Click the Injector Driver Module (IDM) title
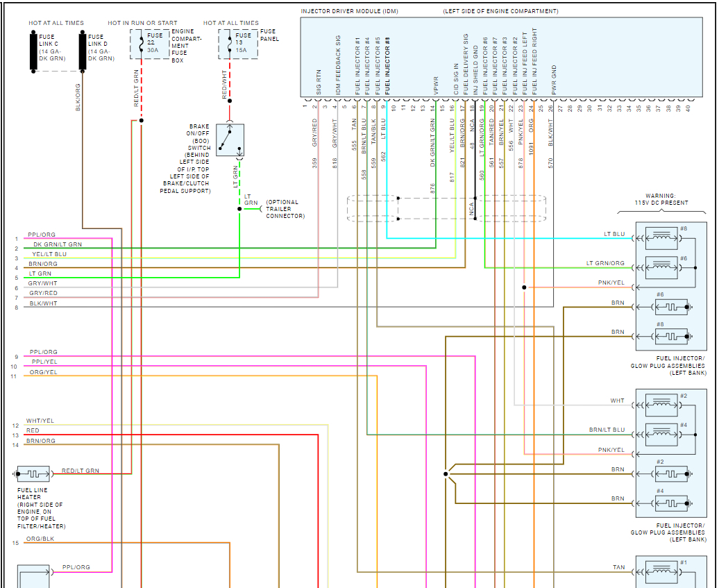719x588 pixels. pyautogui.click(x=349, y=11)
